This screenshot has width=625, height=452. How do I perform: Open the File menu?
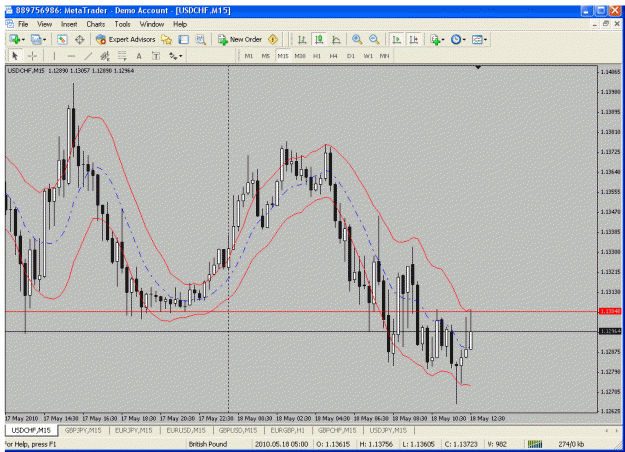point(23,24)
